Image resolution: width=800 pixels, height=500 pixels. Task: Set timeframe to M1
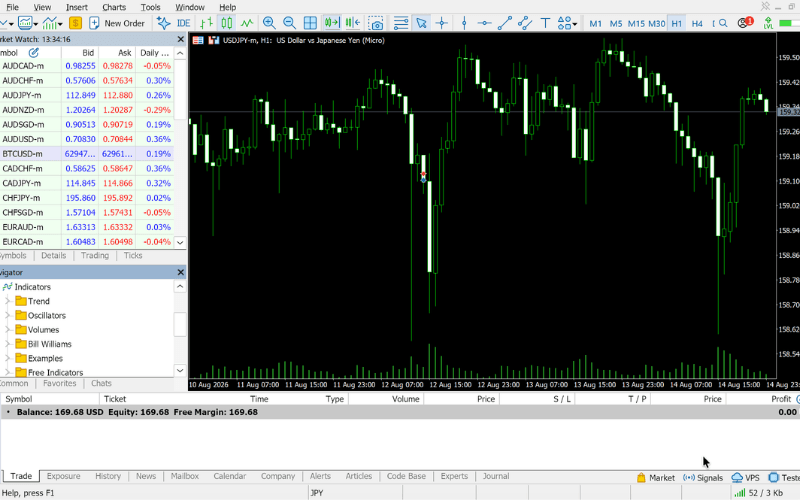[x=595, y=23]
